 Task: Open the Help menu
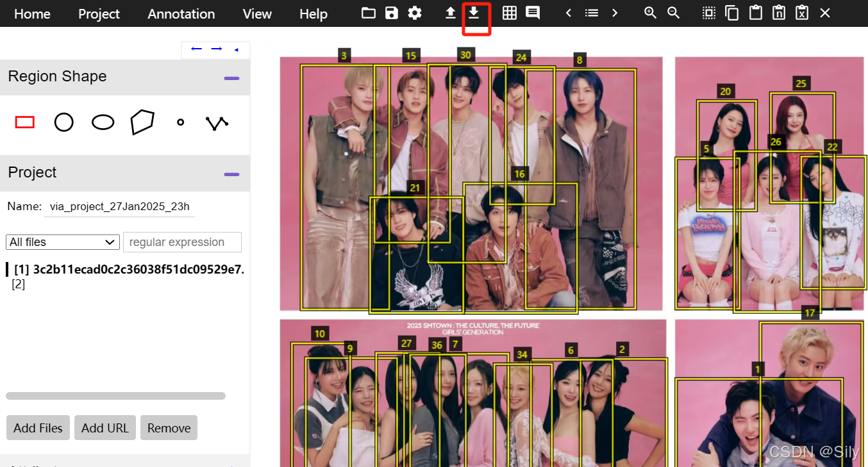point(313,13)
